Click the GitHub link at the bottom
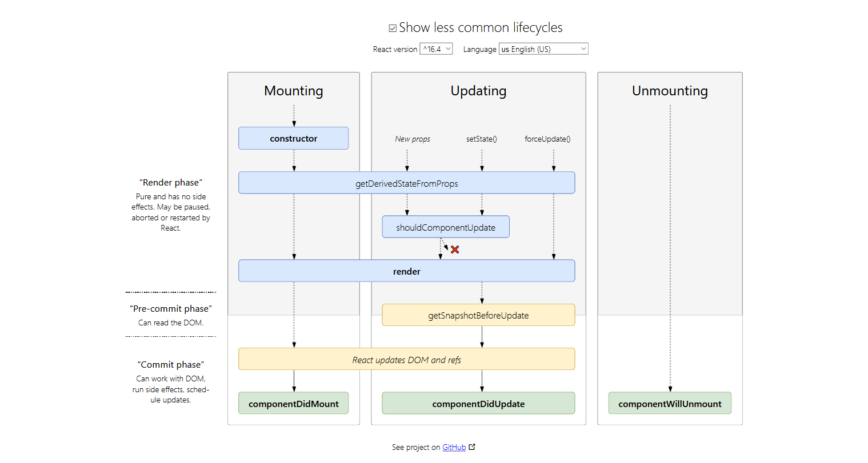This screenshot has height=463, width=868. click(454, 447)
